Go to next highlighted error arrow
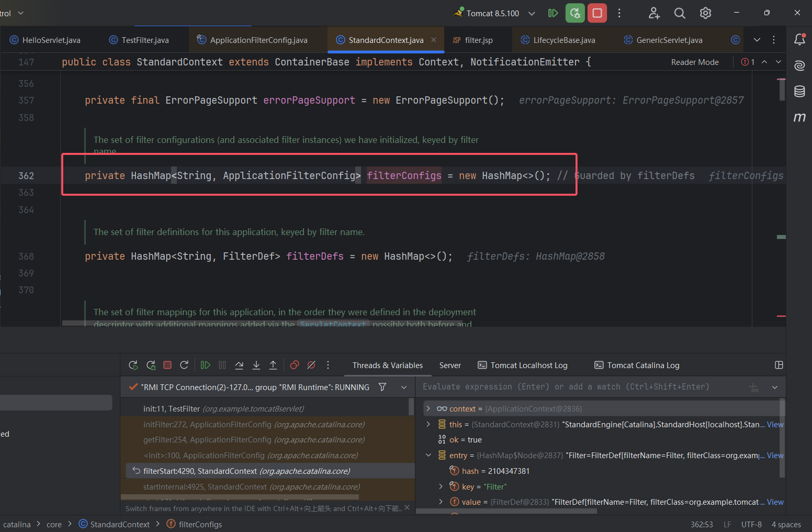This screenshot has width=812, height=532. (779, 62)
